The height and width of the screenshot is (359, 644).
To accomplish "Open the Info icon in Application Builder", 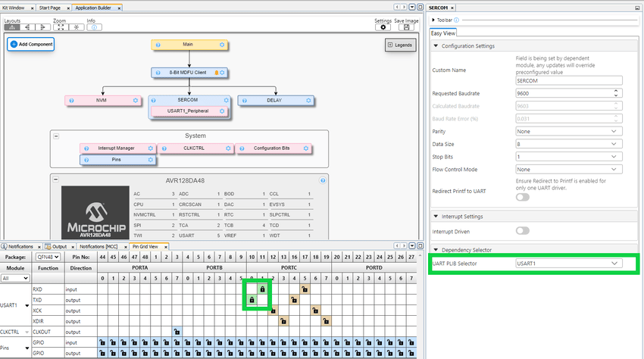I will pyautogui.click(x=95, y=27).
